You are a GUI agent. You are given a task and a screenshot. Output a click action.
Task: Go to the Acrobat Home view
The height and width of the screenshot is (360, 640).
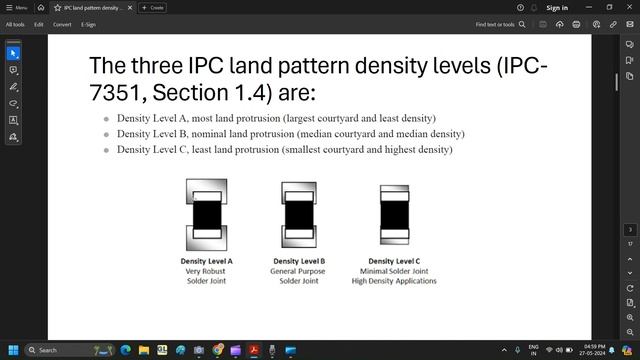41,8
